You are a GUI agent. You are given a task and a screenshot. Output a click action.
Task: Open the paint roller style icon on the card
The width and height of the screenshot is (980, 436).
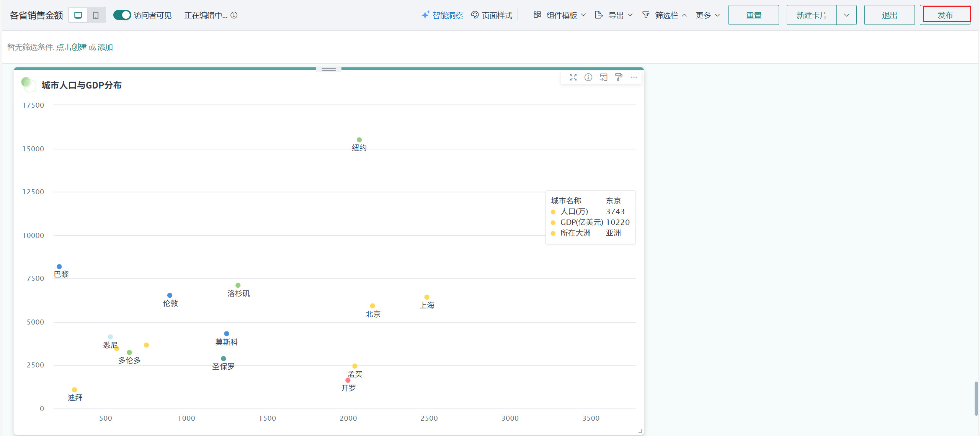pos(619,77)
